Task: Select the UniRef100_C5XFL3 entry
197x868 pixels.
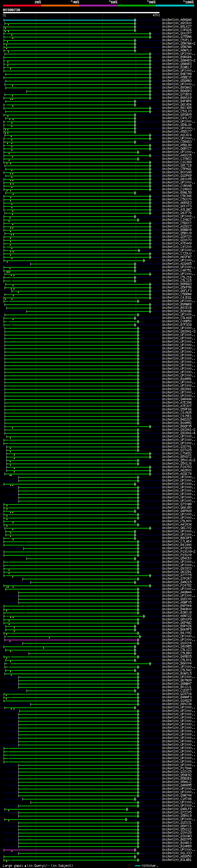Action: [x=177, y=40]
